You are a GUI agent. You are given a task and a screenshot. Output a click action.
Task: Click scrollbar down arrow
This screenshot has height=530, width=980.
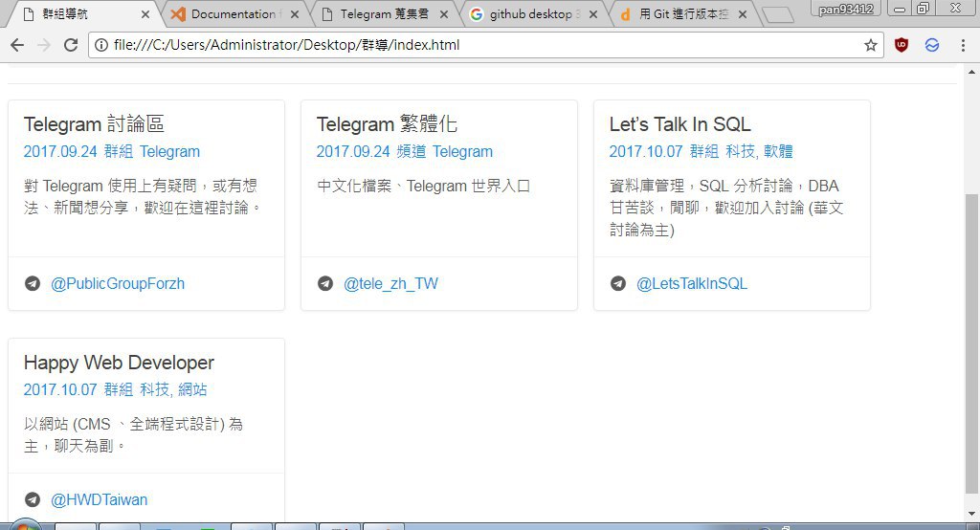pyautogui.click(x=972, y=513)
